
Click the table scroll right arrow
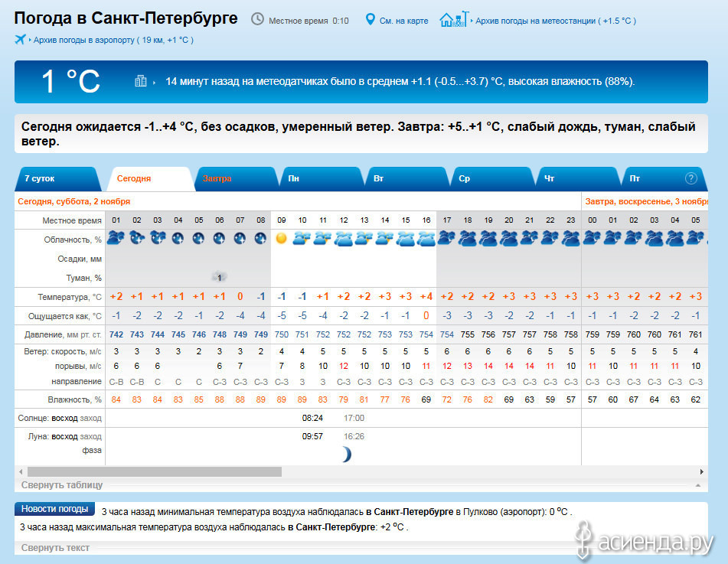(701, 471)
